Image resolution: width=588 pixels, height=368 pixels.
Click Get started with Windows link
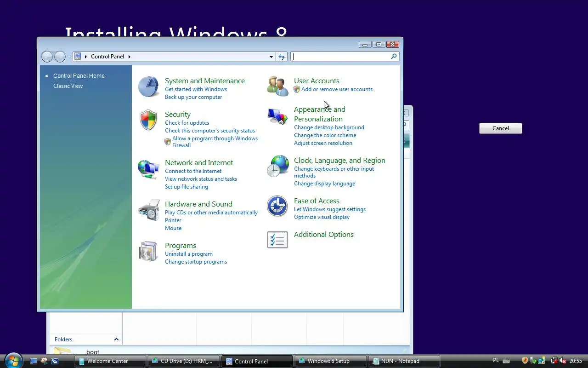(x=196, y=89)
